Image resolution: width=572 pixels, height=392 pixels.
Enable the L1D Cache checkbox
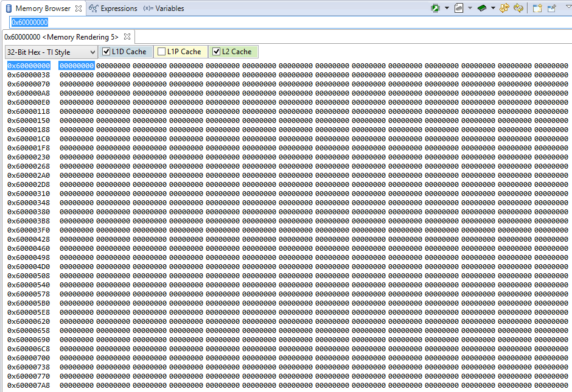coord(106,51)
